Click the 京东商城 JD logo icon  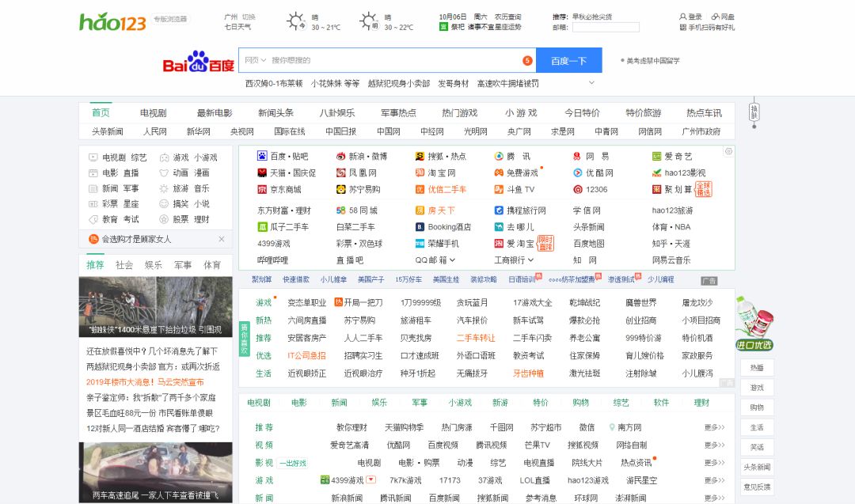tap(262, 189)
